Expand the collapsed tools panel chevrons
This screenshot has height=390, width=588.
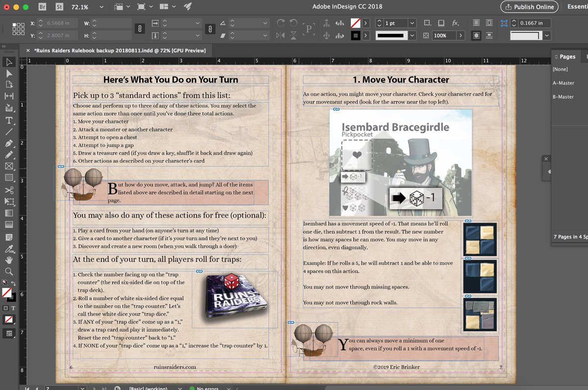4,47
